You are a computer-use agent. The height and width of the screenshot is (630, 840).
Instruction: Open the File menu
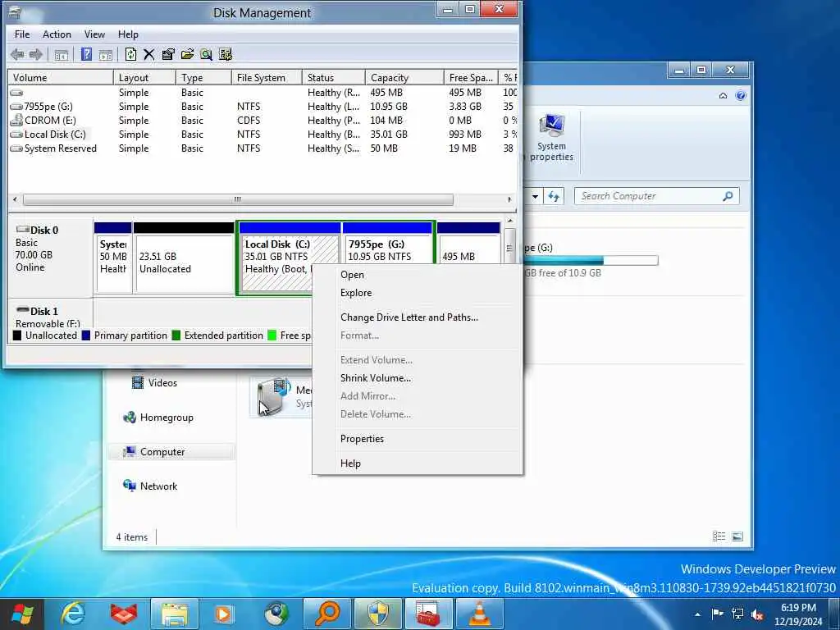[22, 34]
